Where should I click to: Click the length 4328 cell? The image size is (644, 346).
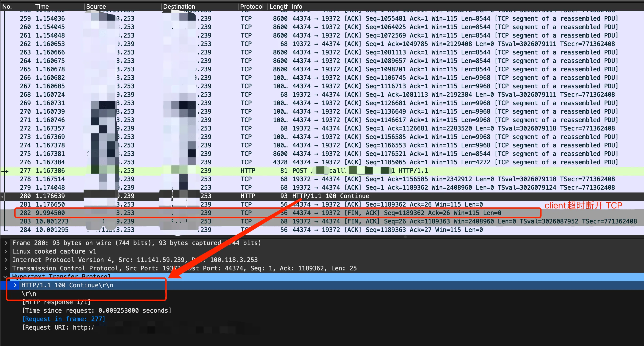tap(280, 162)
